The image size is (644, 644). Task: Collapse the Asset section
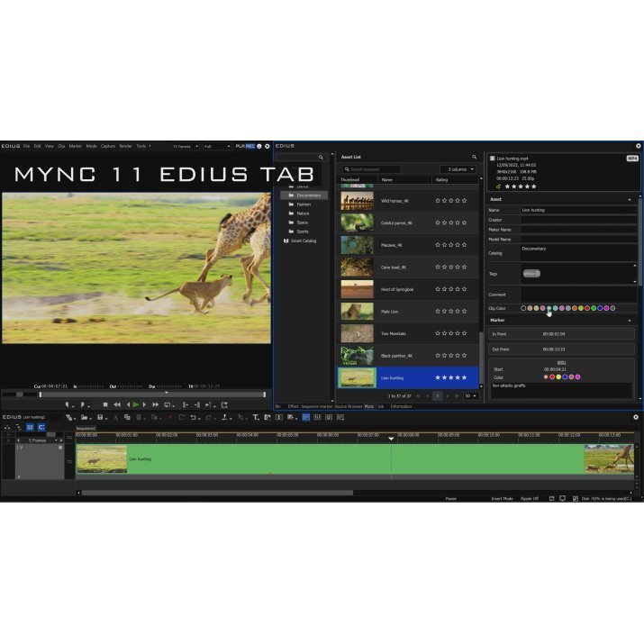pyautogui.click(x=630, y=200)
